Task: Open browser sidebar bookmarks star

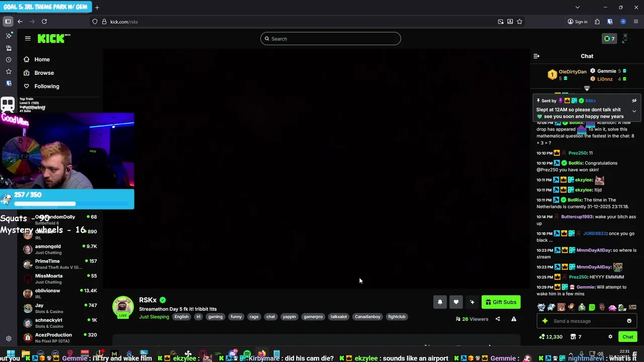Action: click(x=9, y=72)
